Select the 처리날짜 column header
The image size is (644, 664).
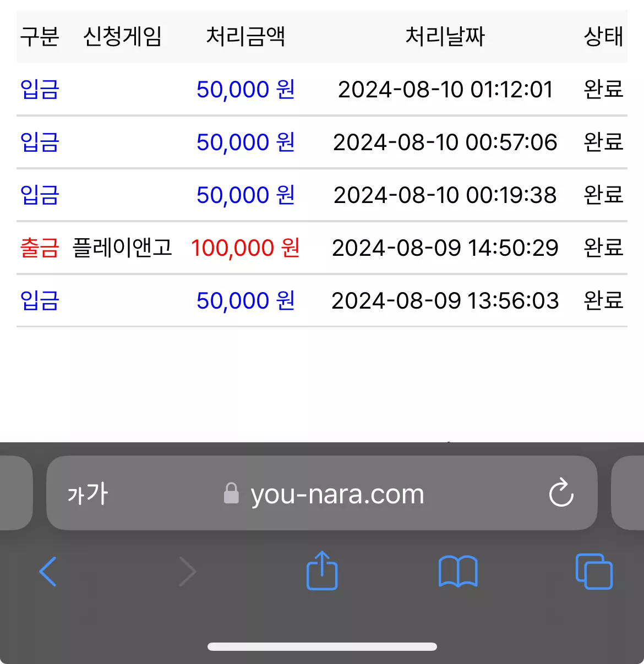click(445, 37)
